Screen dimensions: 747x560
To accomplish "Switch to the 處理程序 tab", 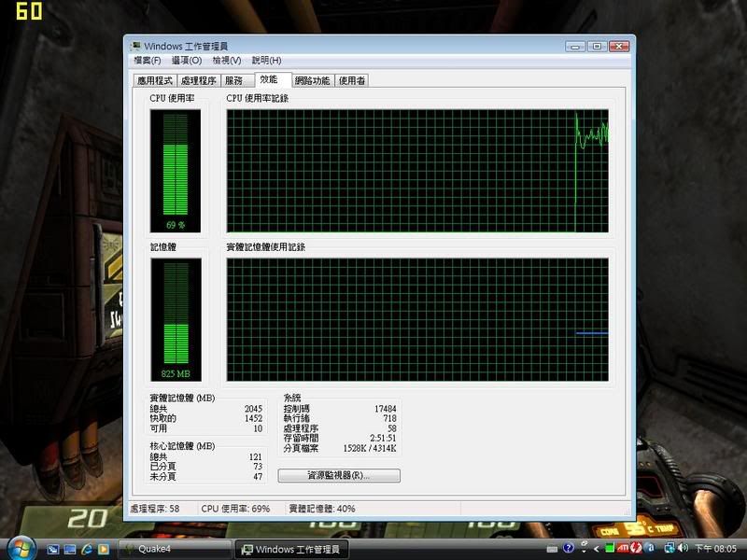I will [x=198, y=81].
